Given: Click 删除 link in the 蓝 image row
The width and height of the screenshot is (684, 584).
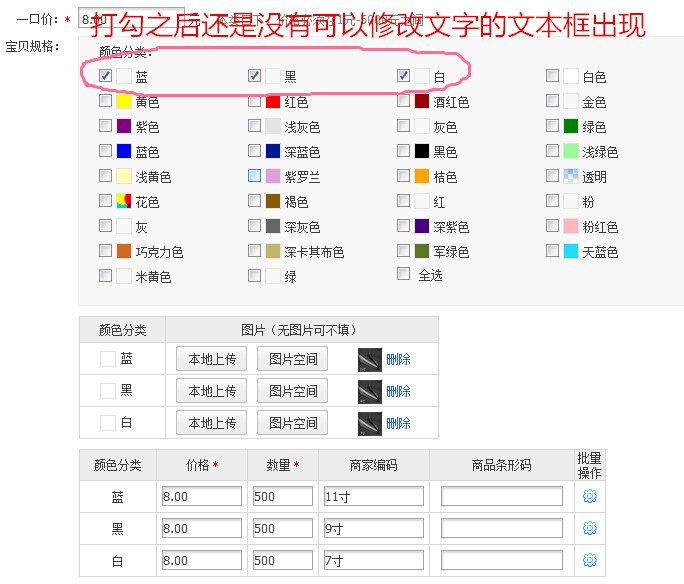Looking at the screenshot, I should pyautogui.click(x=398, y=359).
